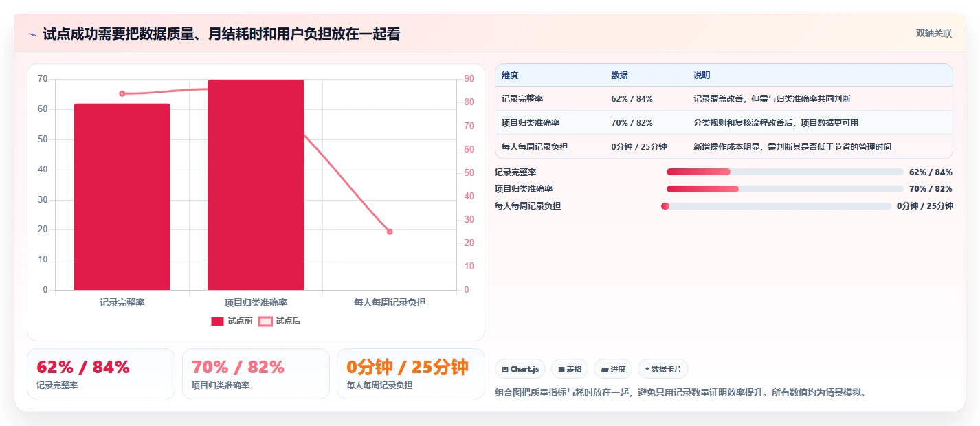Toggle 试点前 dataset in chart legend
The width and height of the screenshot is (980, 426).
coord(232,321)
